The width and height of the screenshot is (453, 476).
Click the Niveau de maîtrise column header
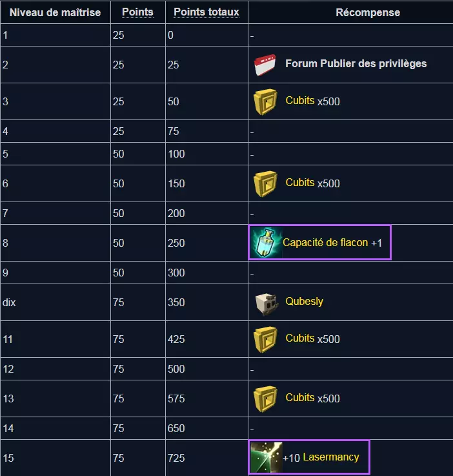click(55, 12)
